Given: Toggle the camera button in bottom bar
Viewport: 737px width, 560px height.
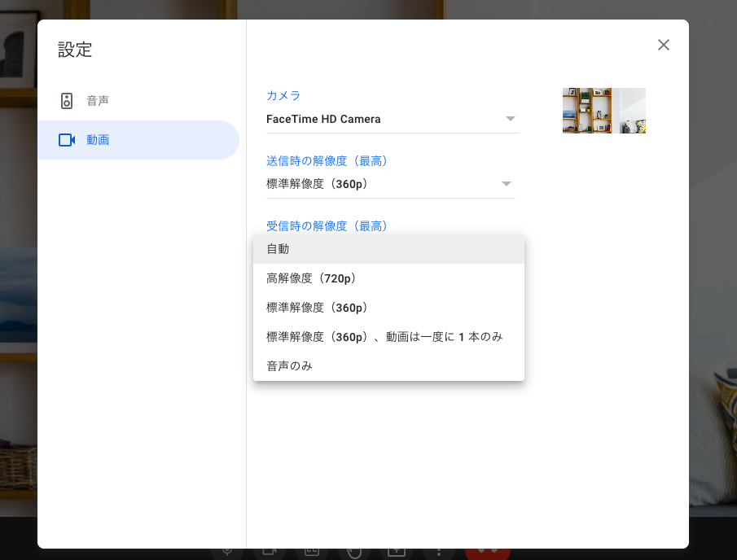Looking at the screenshot, I should (x=270, y=553).
